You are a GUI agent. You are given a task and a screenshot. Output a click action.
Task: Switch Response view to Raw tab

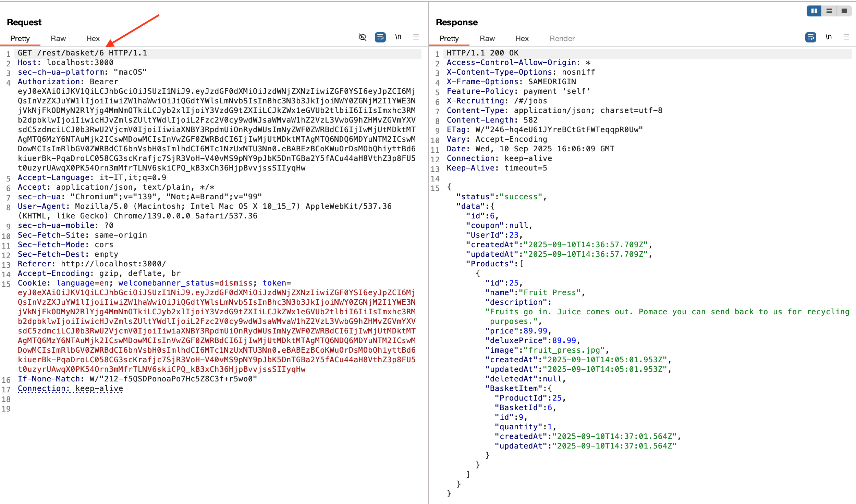pos(487,38)
